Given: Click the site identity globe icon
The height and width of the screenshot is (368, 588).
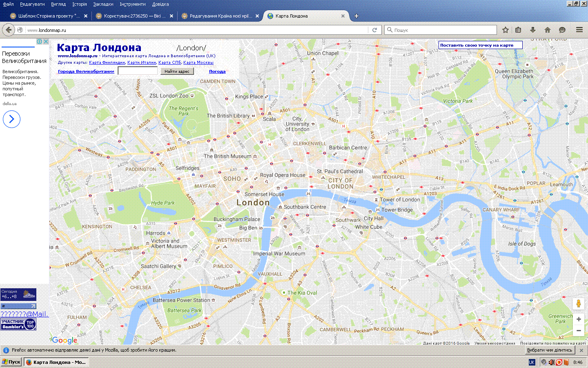Looking at the screenshot, I should tap(20, 30).
